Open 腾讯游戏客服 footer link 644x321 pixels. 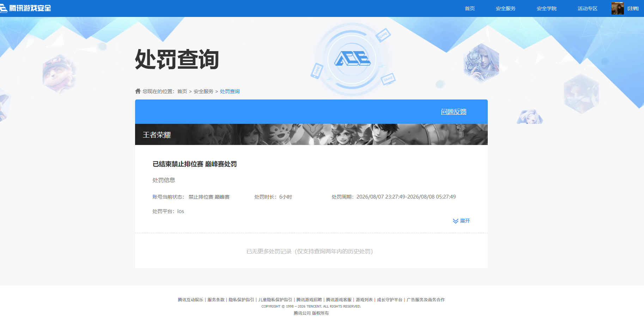point(339,300)
